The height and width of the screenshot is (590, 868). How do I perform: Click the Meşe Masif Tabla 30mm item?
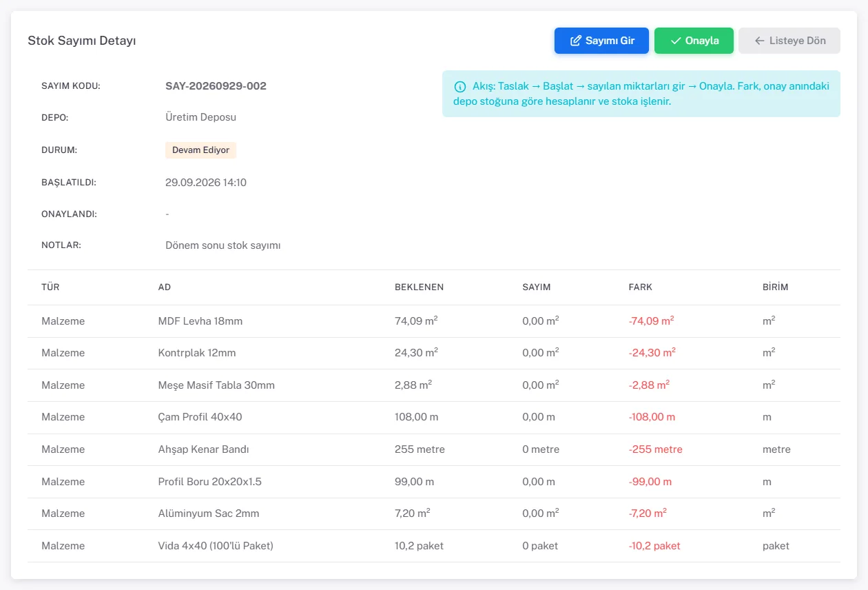[216, 385]
